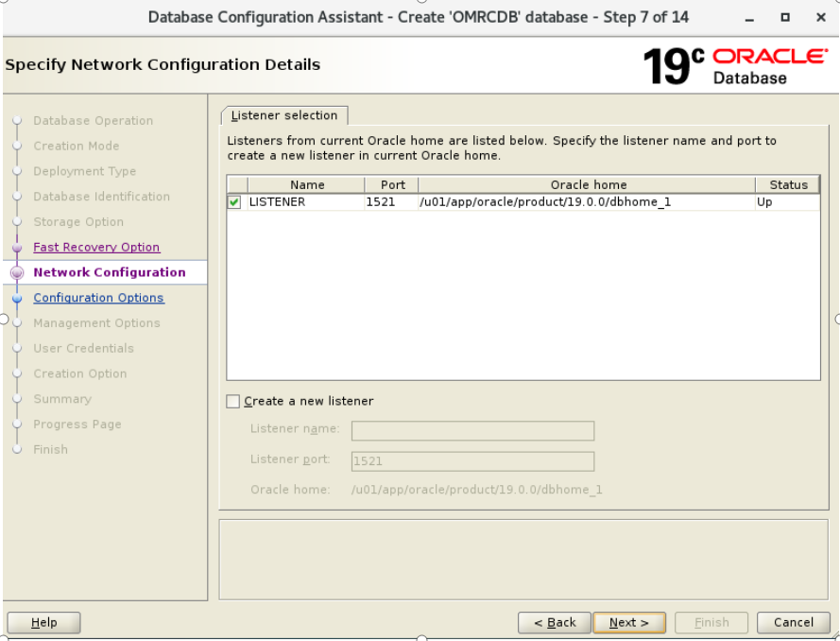840x641 pixels.
Task: Click the Fast Recovery Option step bullet
Action: point(17,248)
